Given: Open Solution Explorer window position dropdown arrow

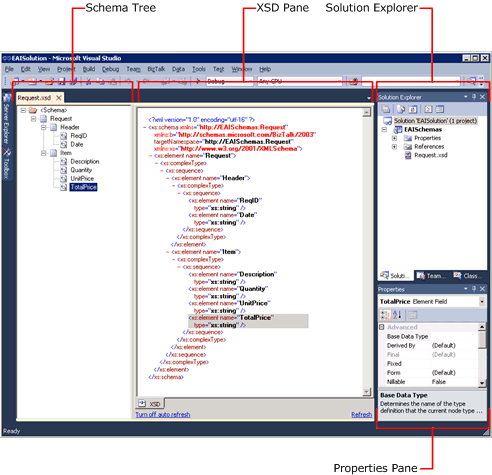Looking at the screenshot, I should point(466,97).
